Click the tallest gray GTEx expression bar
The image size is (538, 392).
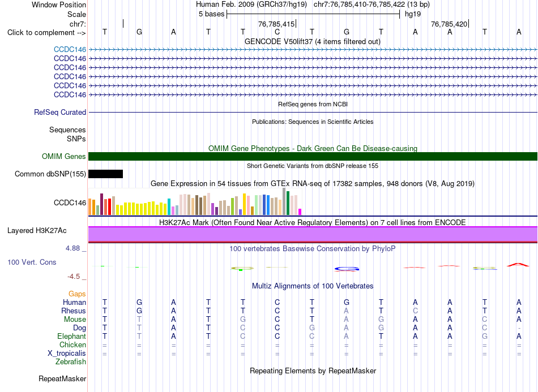pyautogui.click(x=284, y=201)
